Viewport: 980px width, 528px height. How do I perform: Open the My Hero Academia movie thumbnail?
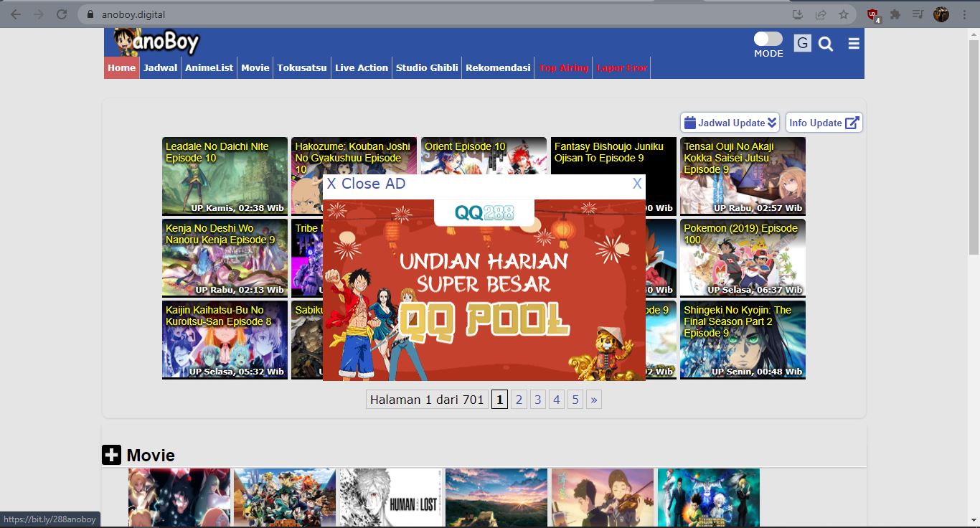[x=284, y=498]
